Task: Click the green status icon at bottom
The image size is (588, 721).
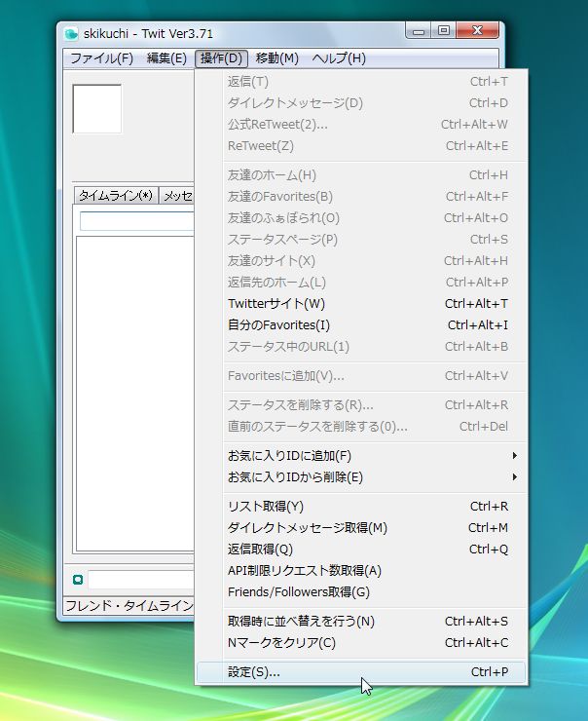Action: pos(78,580)
